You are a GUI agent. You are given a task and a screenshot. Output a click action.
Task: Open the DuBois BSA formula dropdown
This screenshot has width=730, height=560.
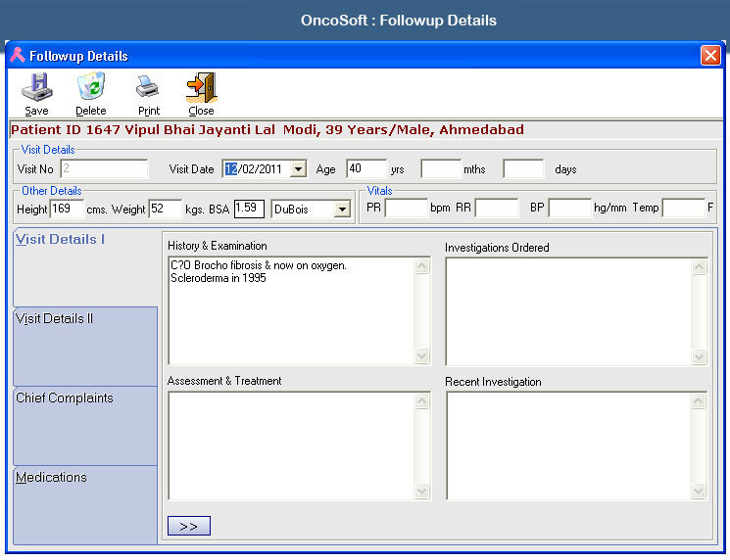click(x=342, y=210)
